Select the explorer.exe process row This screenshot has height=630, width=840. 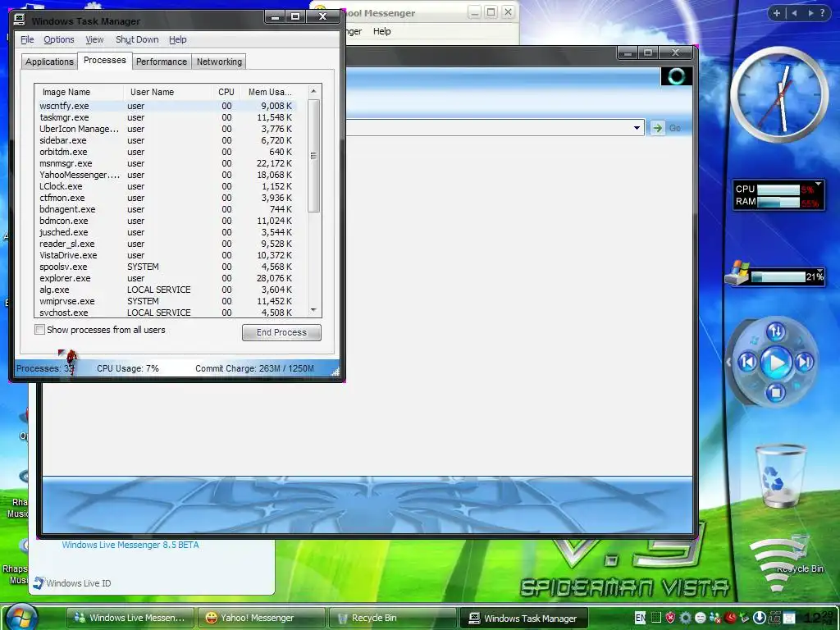(166, 278)
